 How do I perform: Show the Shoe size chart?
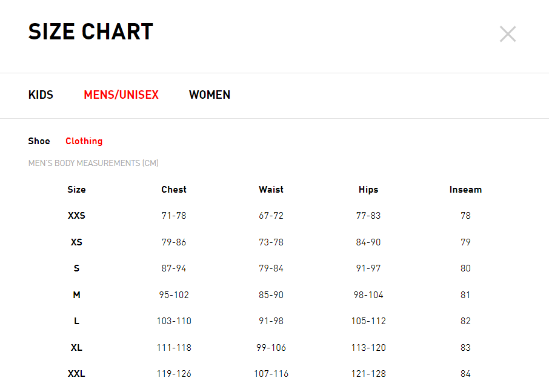point(39,141)
